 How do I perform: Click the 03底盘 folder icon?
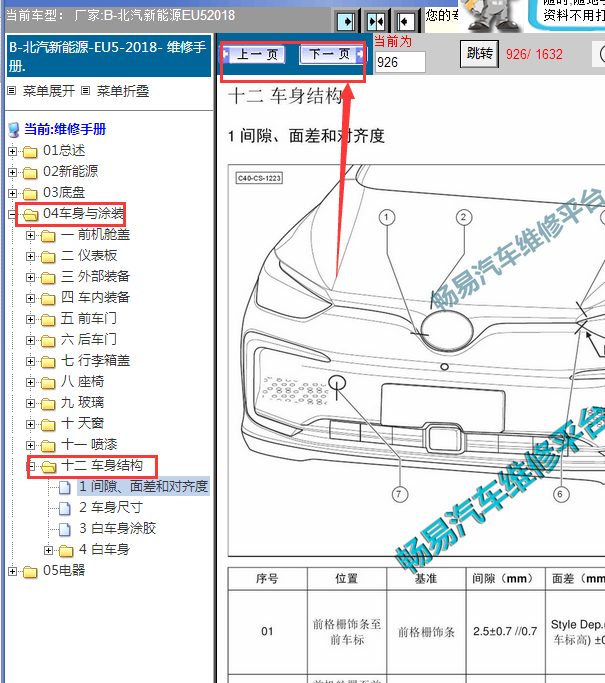coord(30,193)
